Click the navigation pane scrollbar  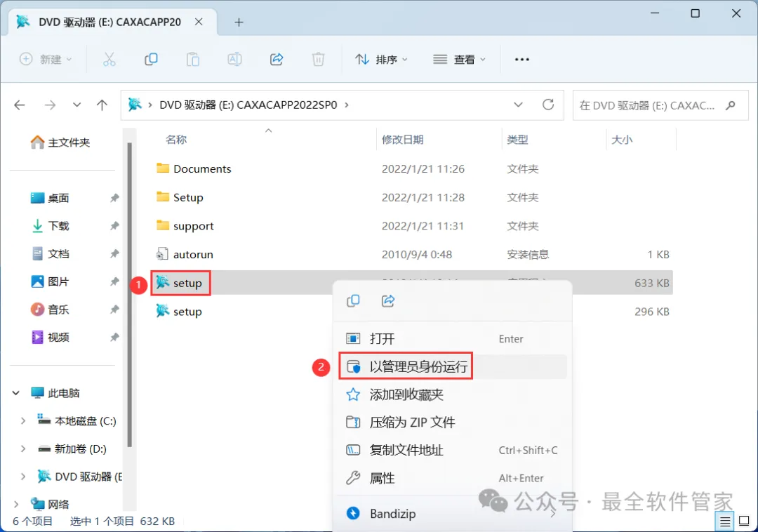pos(129,295)
